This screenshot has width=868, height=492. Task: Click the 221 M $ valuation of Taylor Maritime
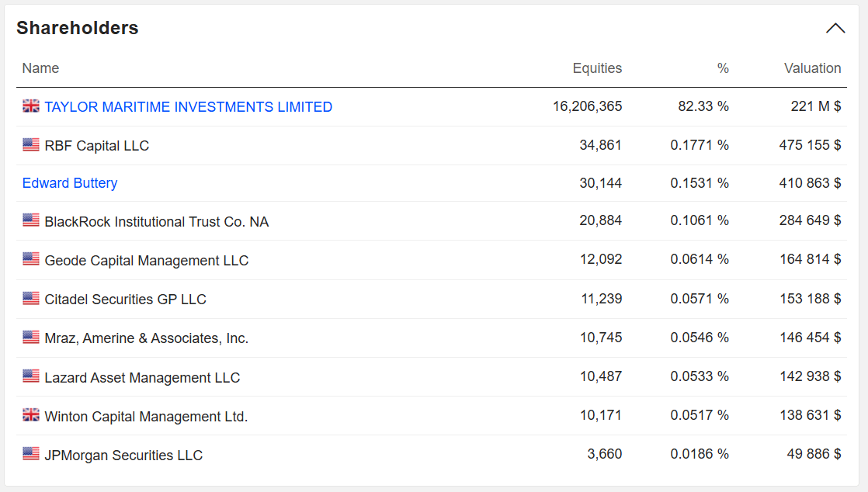pos(816,106)
